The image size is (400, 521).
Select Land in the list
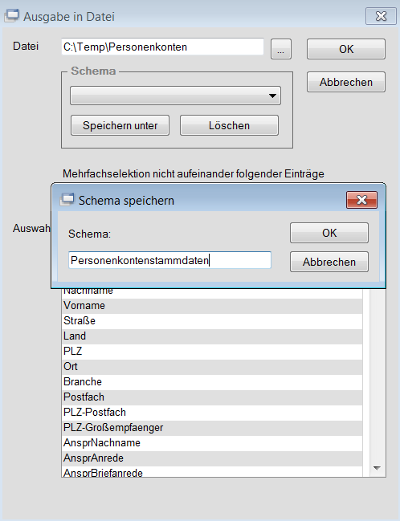tap(212, 336)
